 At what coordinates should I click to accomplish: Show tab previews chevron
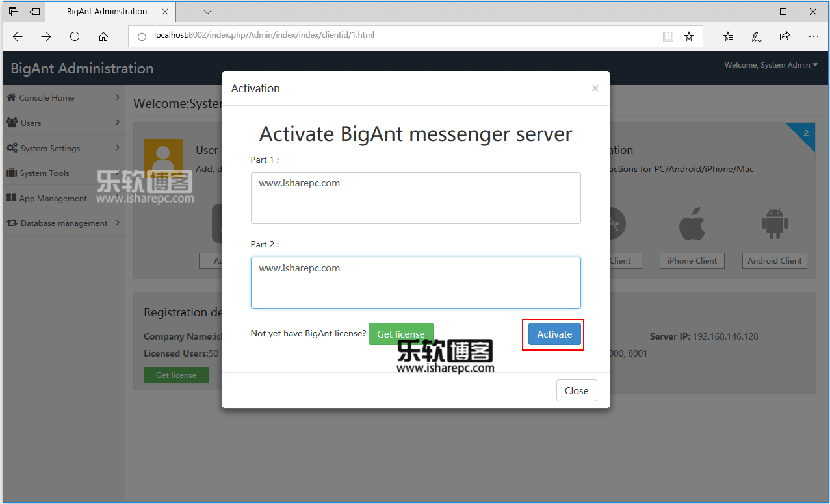tap(207, 12)
